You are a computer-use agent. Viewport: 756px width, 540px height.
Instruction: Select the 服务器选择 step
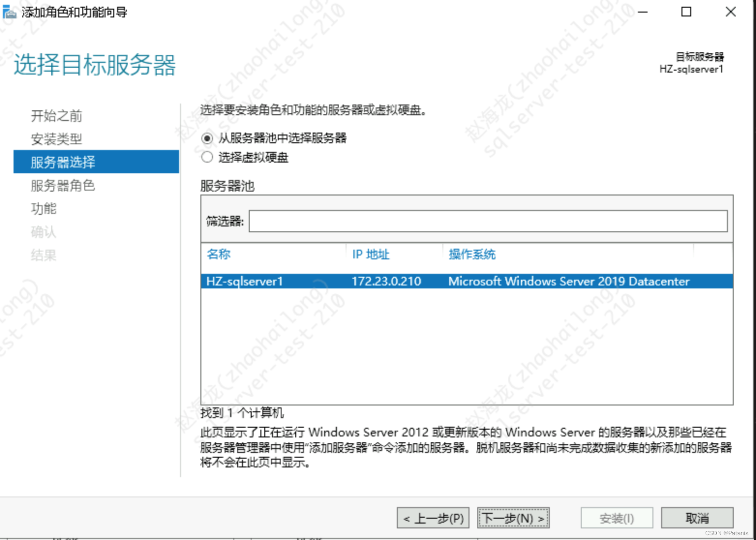(x=96, y=162)
